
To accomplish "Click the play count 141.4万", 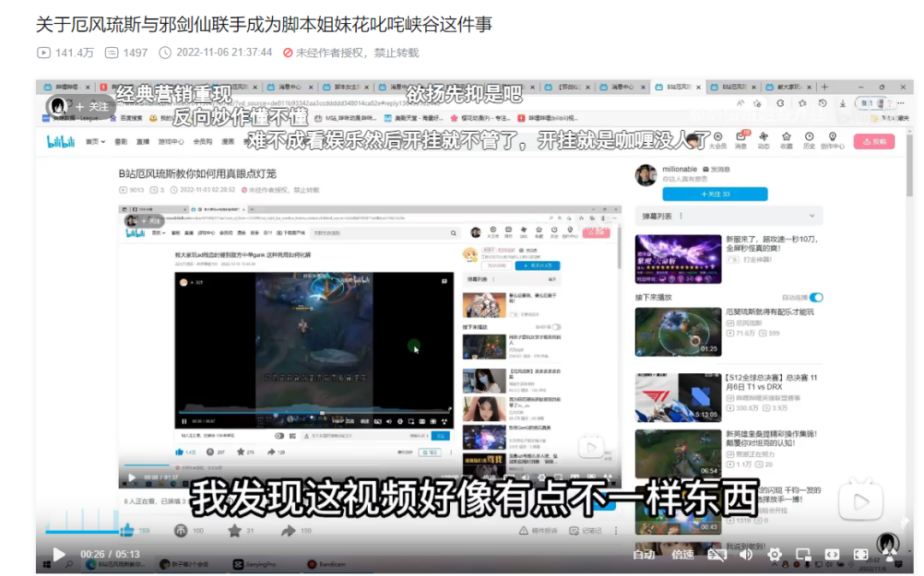I will pos(65,52).
